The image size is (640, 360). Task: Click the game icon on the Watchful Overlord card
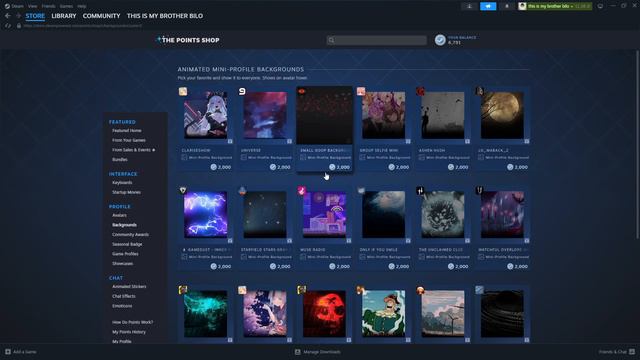coord(480,191)
